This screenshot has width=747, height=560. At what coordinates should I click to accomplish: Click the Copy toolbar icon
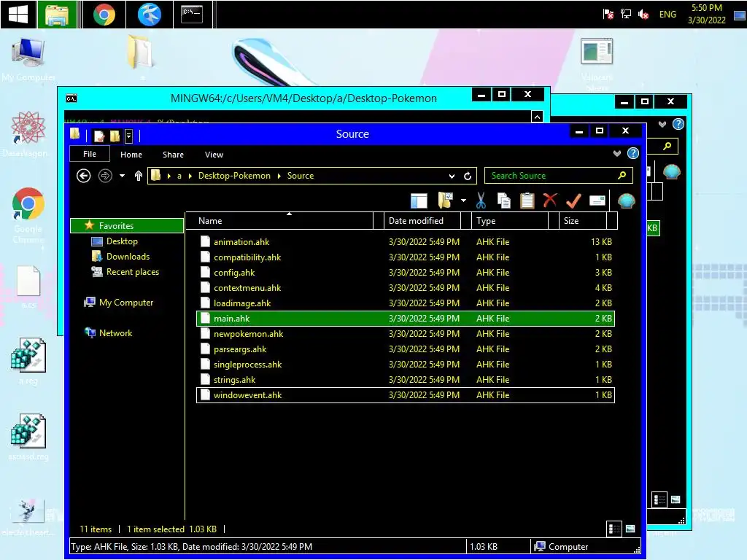[503, 201]
